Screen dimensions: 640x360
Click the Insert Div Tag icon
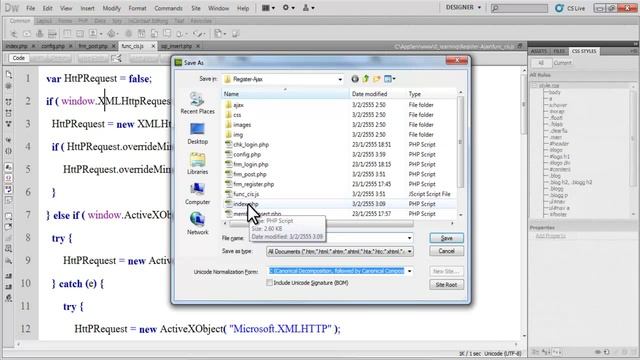(80, 34)
